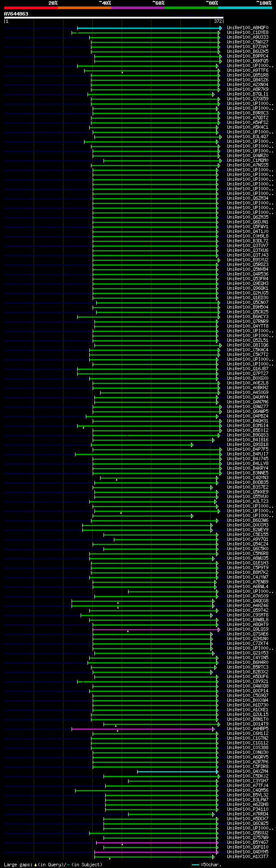This screenshot has width=276, height=868.
Task: Open hit UniRef100_Q4T1J0
Action: pyautogui.click(x=248, y=232)
